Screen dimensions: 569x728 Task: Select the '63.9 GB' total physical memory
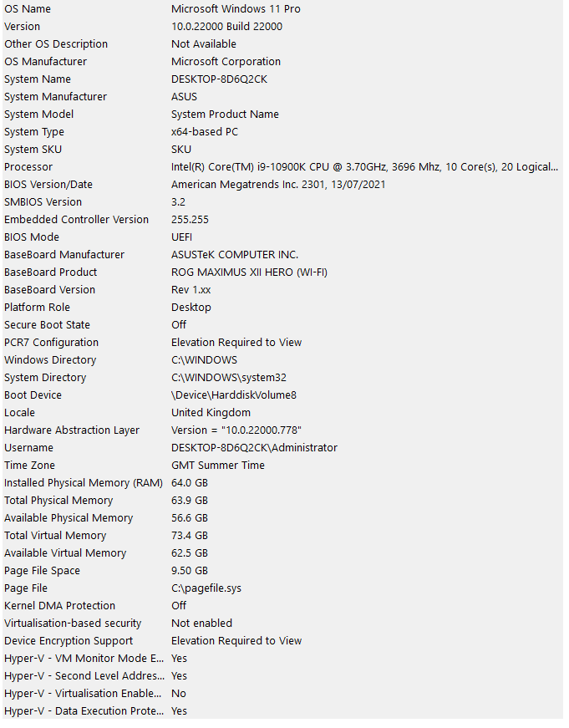[190, 501]
